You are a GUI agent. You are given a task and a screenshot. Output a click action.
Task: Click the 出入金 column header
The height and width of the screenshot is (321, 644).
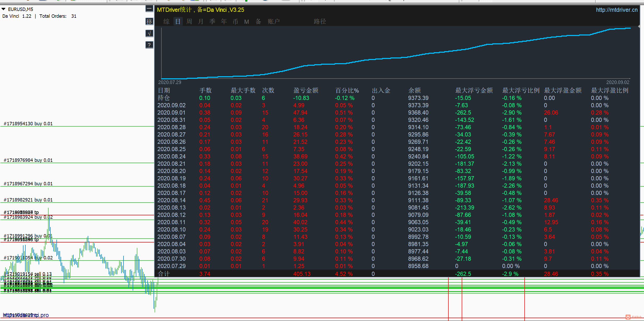pos(381,90)
